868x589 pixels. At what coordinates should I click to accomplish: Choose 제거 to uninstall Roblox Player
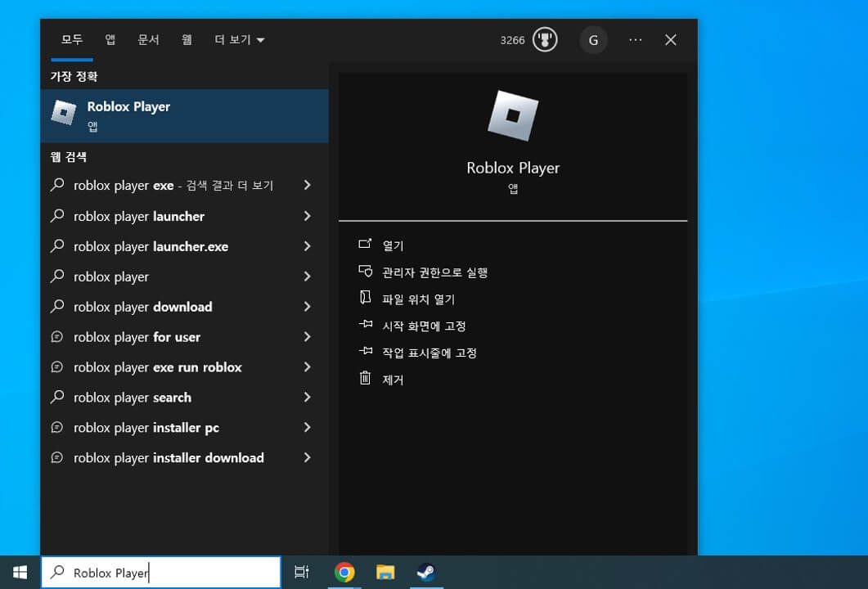point(393,380)
